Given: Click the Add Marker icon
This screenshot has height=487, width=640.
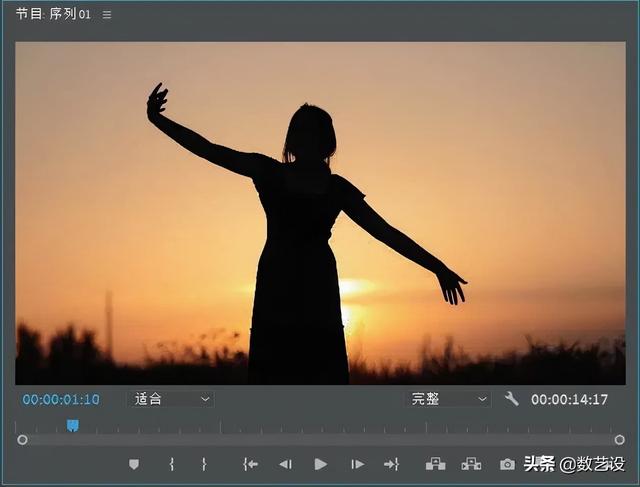Looking at the screenshot, I should point(134,464).
